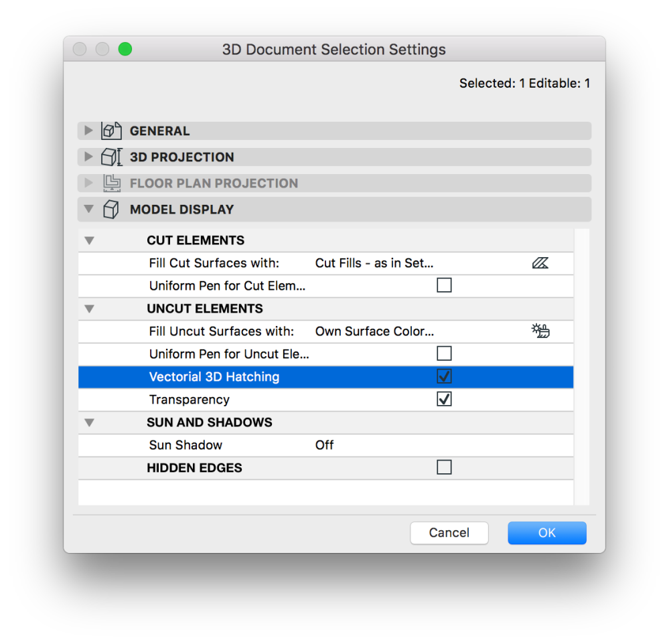Click the Floor Plan Projection icon
This screenshot has width=669, height=644.
coord(110,183)
